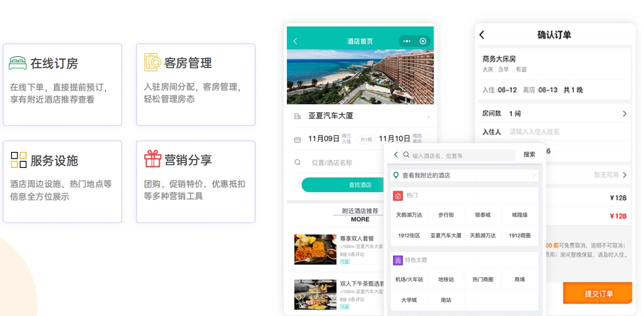Click the 在线订房 feature card title
Viewport: 644px width, 316px height.
pyautogui.click(x=54, y=63)
